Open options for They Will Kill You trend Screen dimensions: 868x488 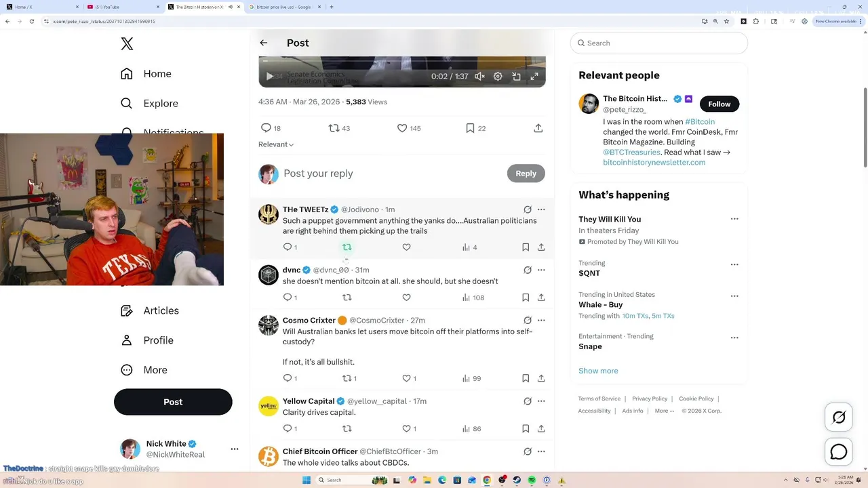click(734, 219)
